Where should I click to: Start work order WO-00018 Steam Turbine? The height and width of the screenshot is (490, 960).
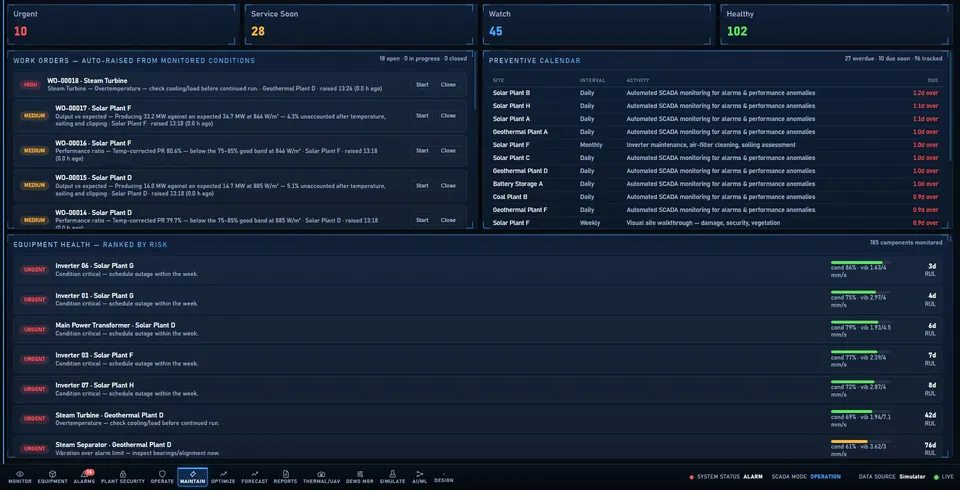click(422, 85)
